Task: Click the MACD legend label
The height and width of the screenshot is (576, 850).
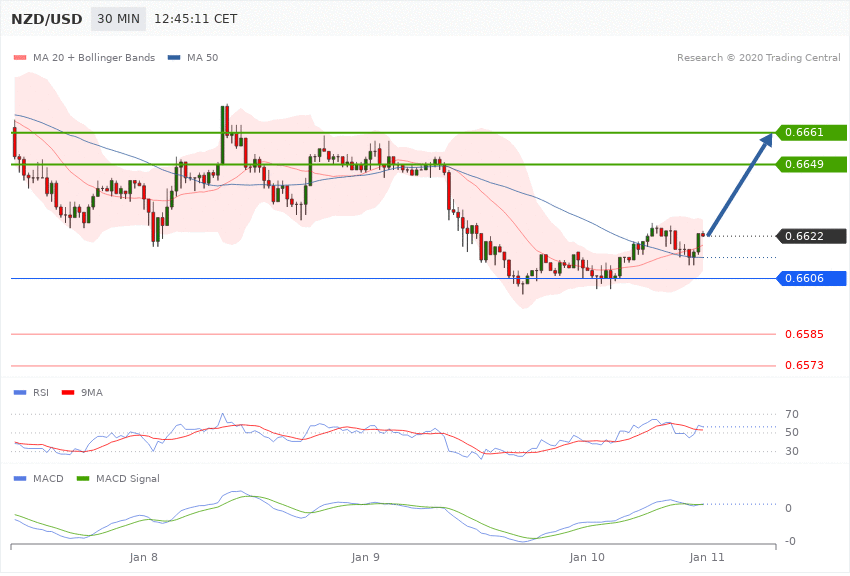Action: pyautogui.click(x=48, y=478)
